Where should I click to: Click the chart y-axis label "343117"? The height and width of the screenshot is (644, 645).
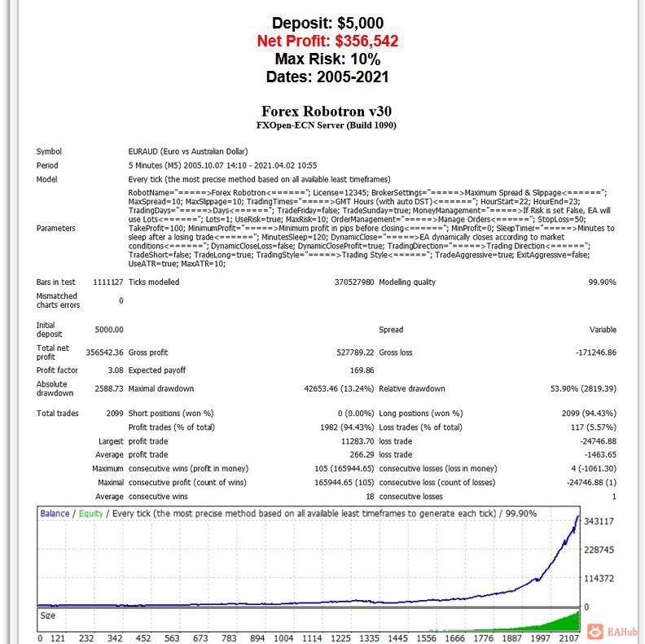point(599,521)
